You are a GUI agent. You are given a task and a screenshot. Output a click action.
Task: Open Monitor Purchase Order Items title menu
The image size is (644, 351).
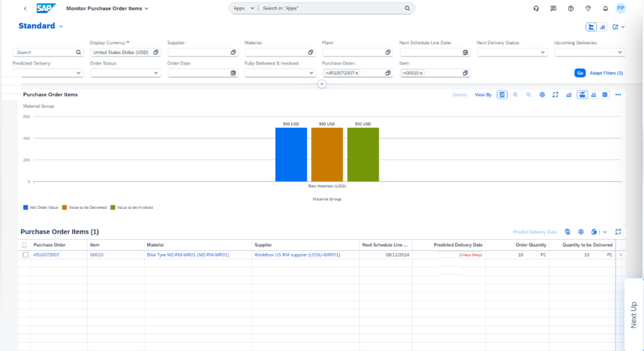tap(146, 9)
